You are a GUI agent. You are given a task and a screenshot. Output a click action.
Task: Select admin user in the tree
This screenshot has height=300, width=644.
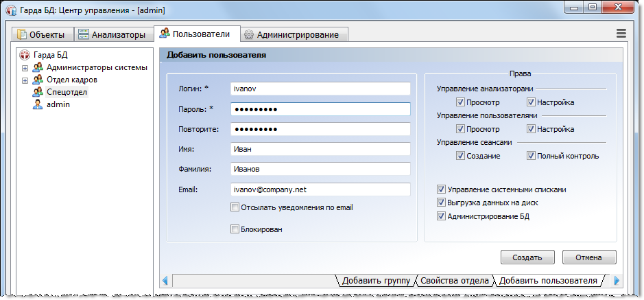58,104
